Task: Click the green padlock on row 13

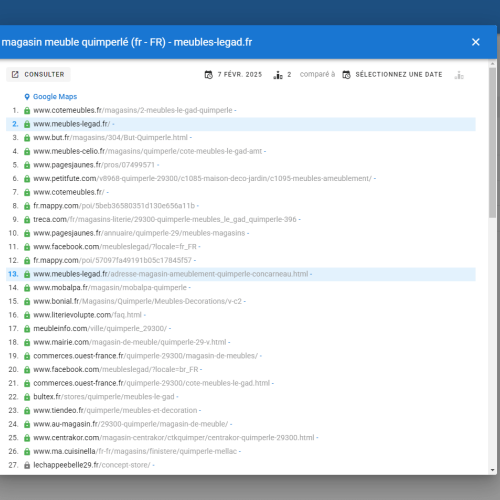Action: pyautogui.click(x=27, y=274)
